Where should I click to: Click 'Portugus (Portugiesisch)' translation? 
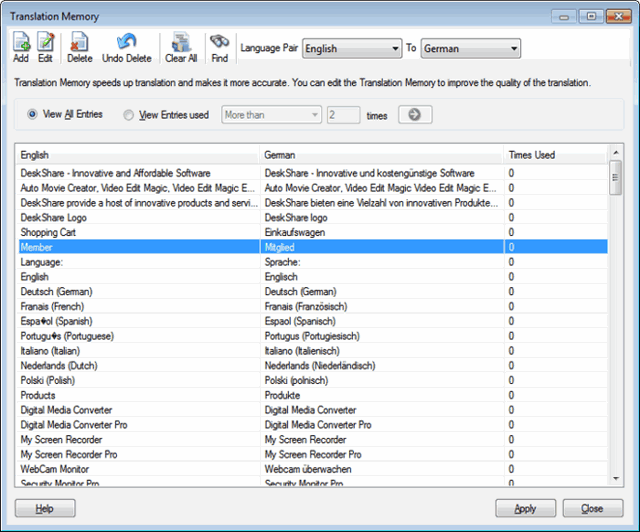(x=312, y=336)
